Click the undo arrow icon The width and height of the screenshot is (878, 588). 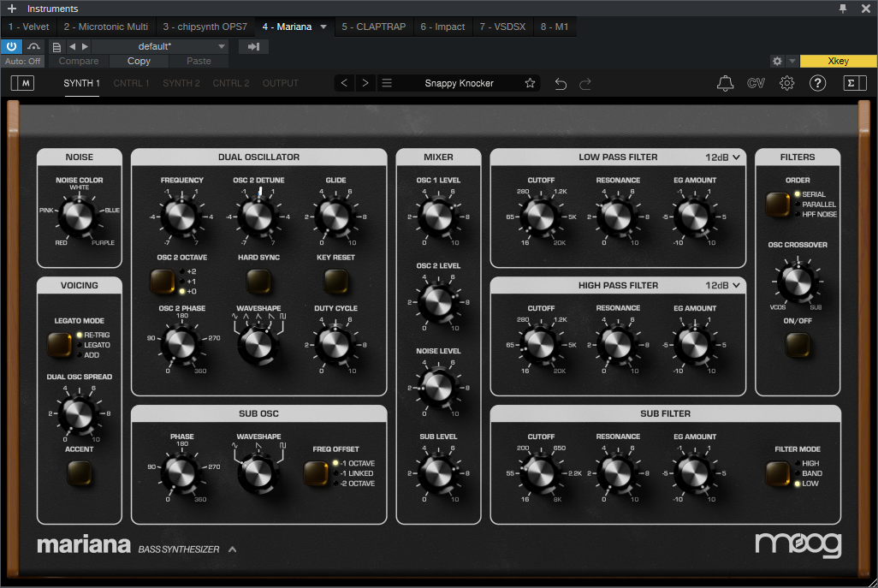tap(561, 83)
